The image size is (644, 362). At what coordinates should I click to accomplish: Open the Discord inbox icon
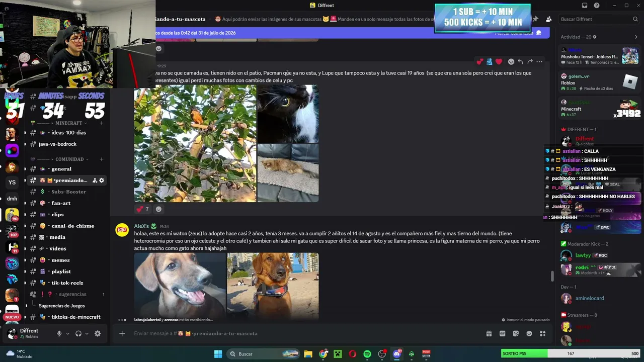tap(585, 6)
